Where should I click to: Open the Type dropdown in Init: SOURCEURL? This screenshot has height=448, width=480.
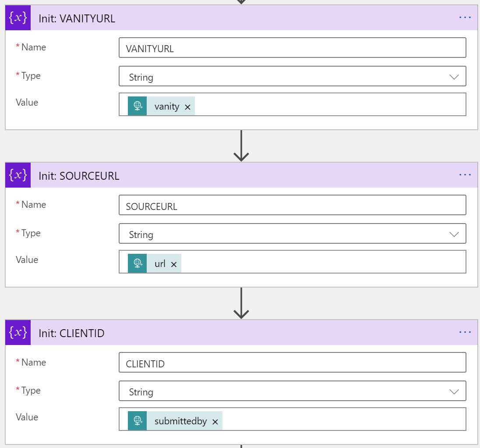454,234
